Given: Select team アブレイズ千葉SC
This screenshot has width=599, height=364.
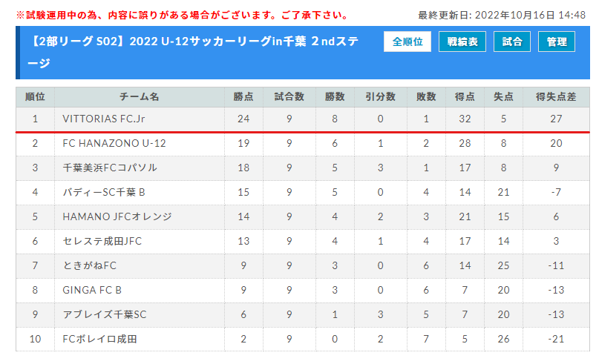Looking at the screenshot, I should (x=105, y=314).
